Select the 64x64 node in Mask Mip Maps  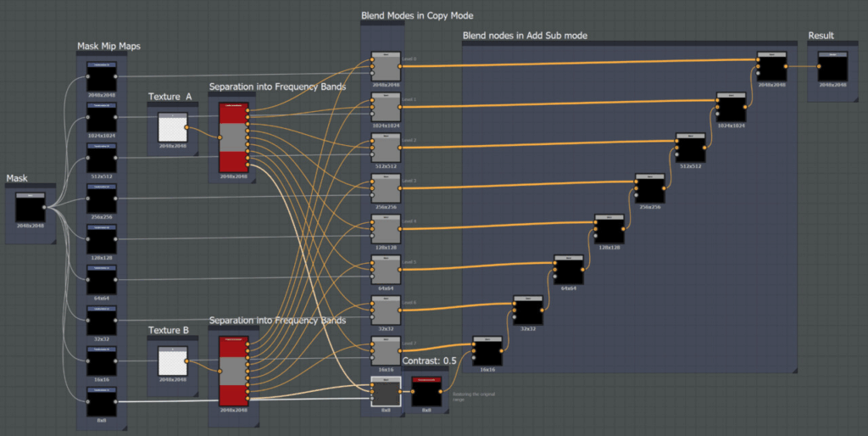coord(102,280)
